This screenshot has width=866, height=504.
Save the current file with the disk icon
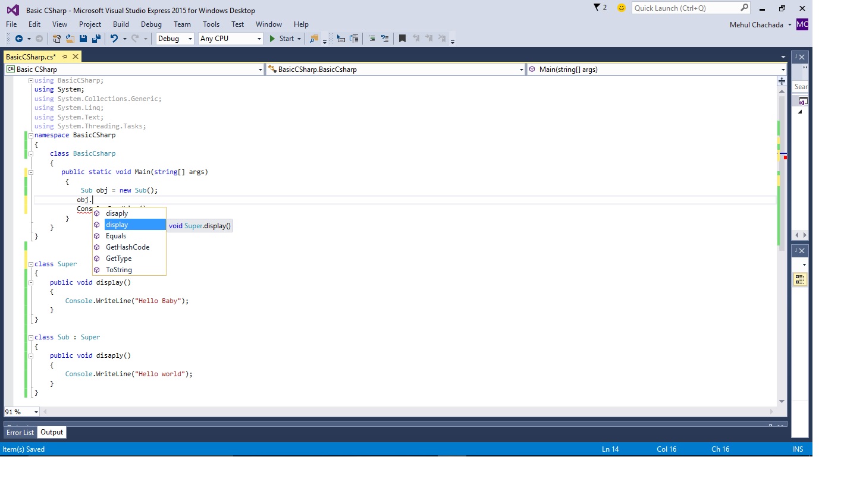pyautogui.click(x=83, y=39)
